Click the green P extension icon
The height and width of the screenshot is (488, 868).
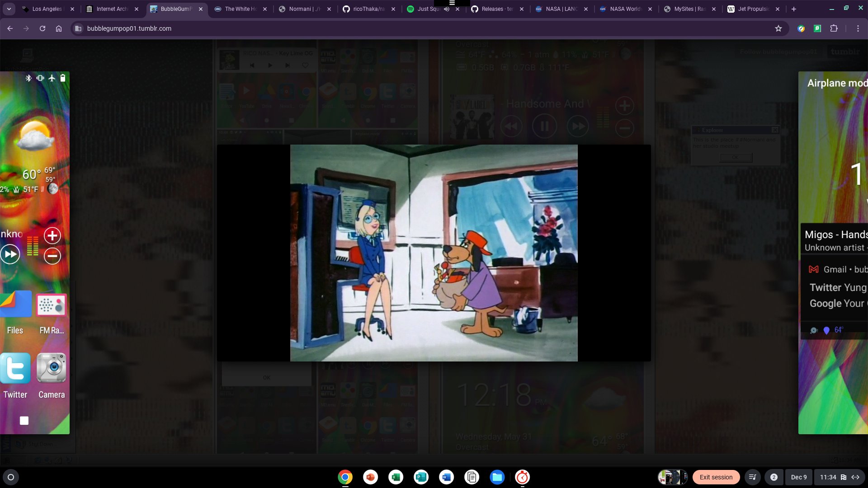click(817, 28)
